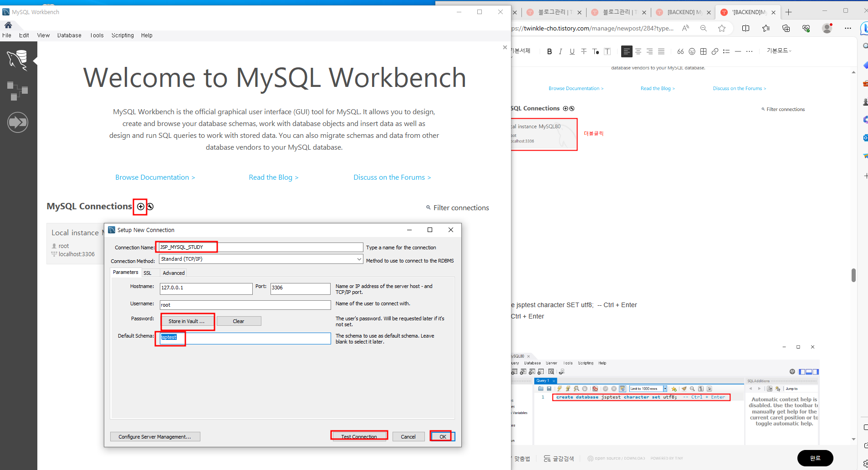Open Read the Blog link in Workbench

(274, 177)
